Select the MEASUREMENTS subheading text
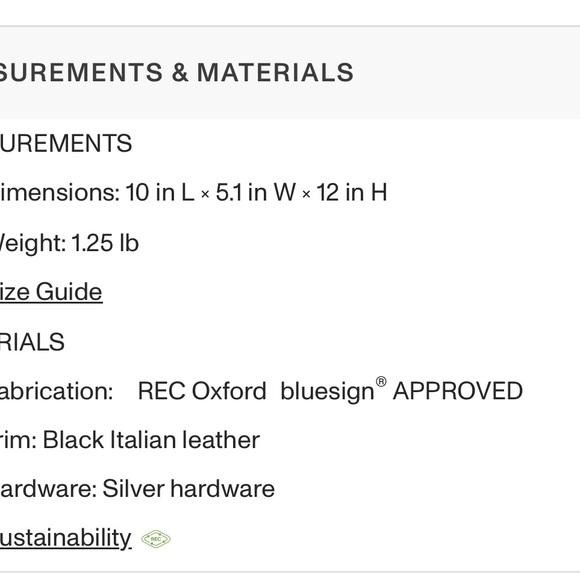The height and width of the screenshot is (580, 580). (x=66, y=143)
